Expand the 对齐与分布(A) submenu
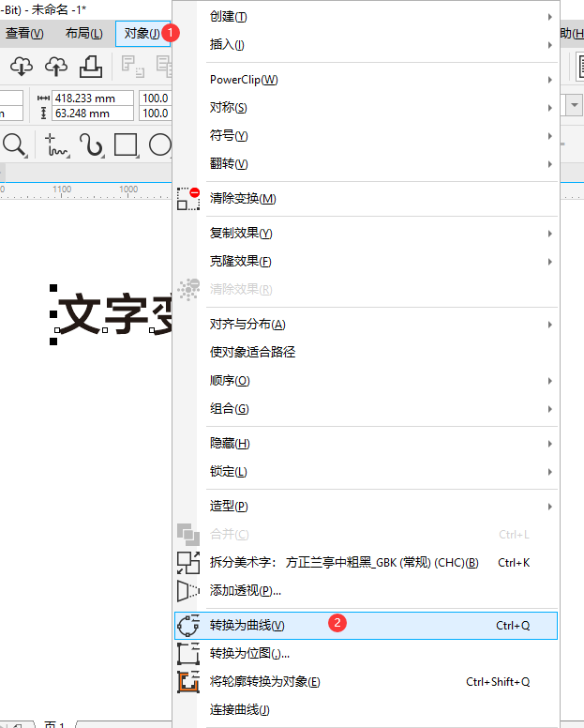584x728 pixels. (366, 325)
